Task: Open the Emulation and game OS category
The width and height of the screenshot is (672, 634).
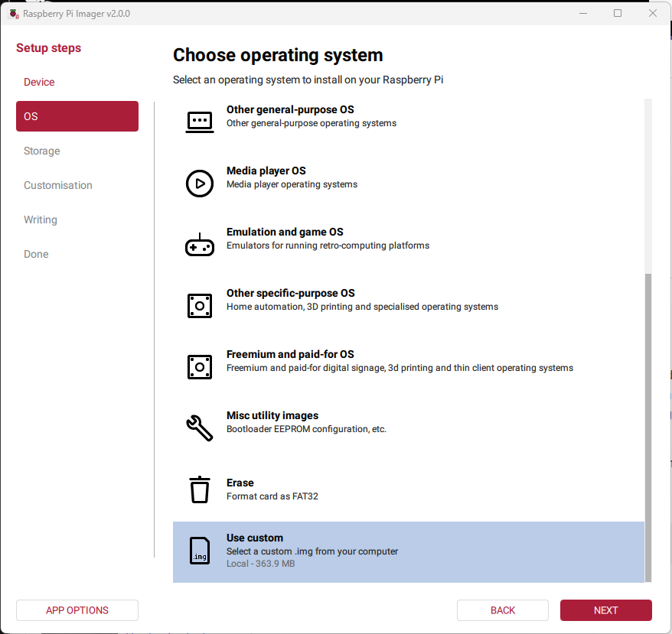Action: coord(409,245)
